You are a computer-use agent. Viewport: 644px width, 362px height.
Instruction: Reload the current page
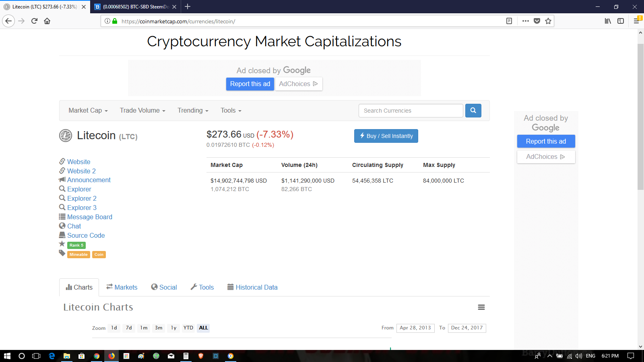tap(34, 21)
